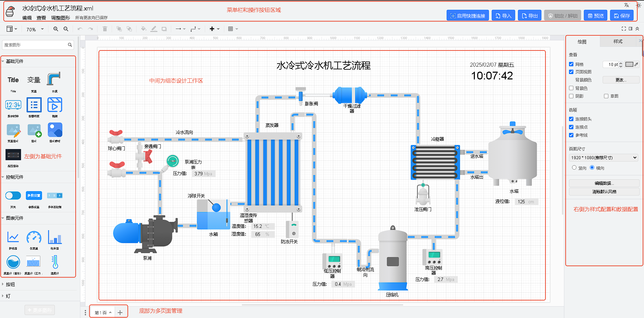Click the 保存 save button
Image resolution: width=644 pixels, height=318 pixels.
pyautogui.click(x=621, y=16)
